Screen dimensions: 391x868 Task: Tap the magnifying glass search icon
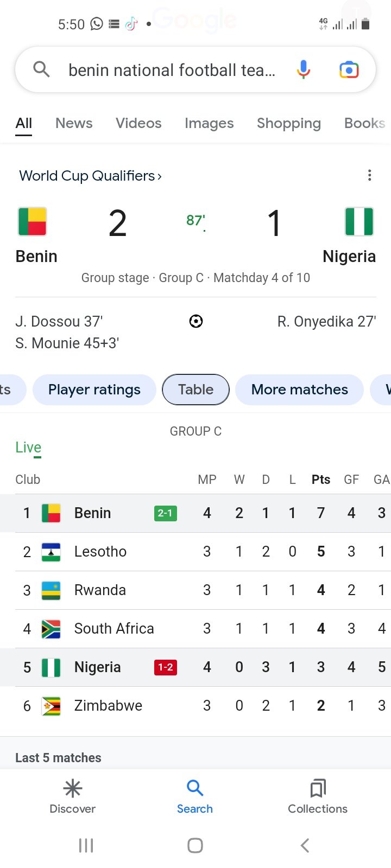(x=41, y=69)
